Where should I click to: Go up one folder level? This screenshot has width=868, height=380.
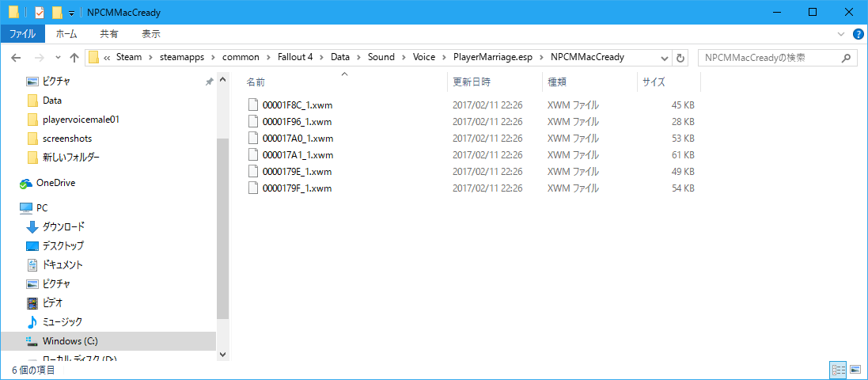(x=74, y=58)
